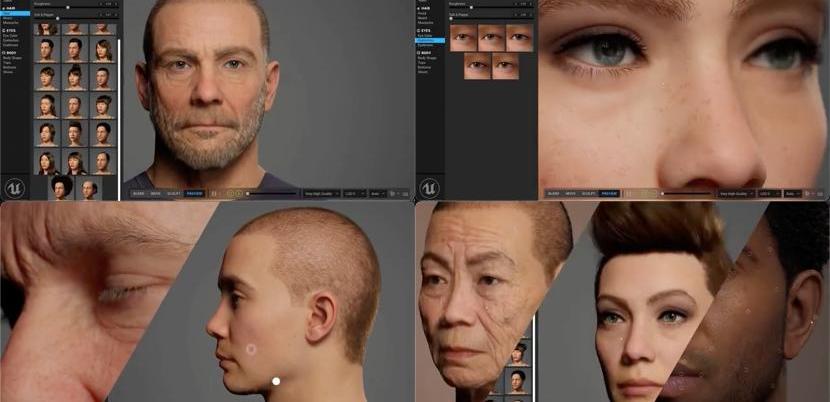Click rightmost toolbar icon in right window

822,192
